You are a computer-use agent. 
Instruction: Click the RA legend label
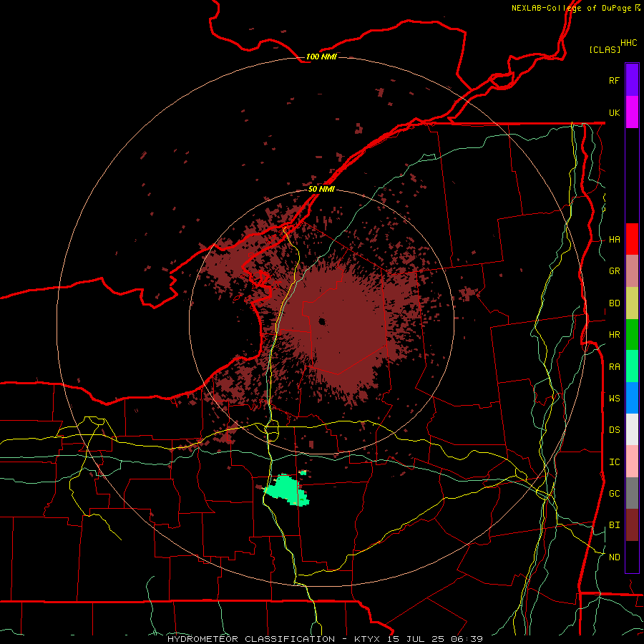614,367
